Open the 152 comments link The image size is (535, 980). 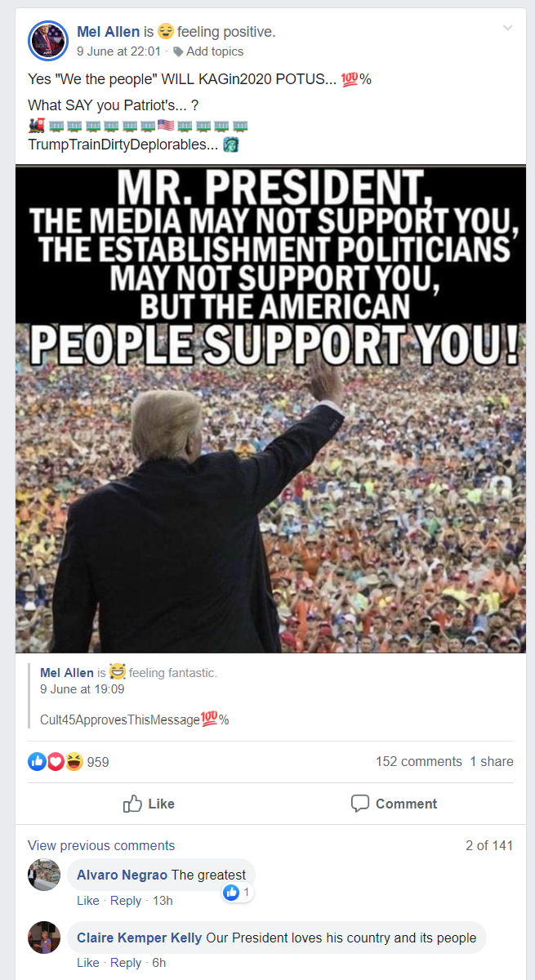coord(419,761)
